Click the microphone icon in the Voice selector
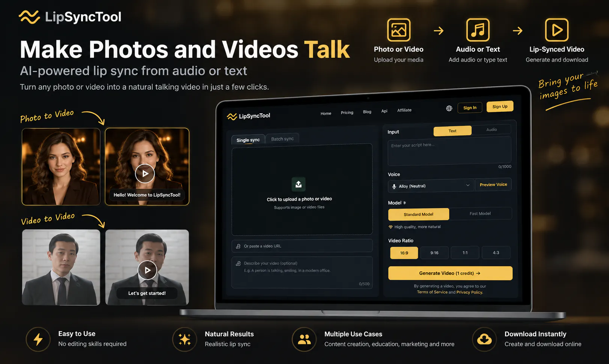Viewport: 609px width, 364px height. 394,186
